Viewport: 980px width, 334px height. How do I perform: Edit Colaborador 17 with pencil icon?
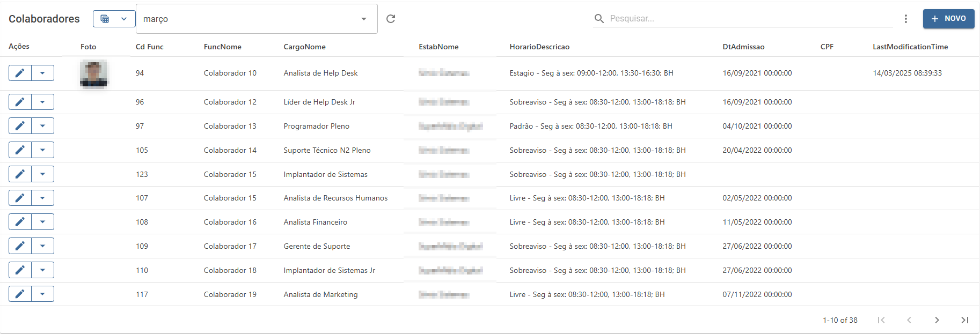20,246
